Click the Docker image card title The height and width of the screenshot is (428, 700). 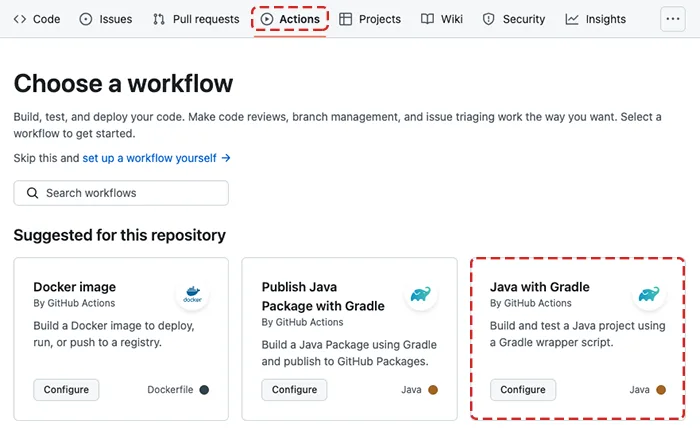[75, 287]
